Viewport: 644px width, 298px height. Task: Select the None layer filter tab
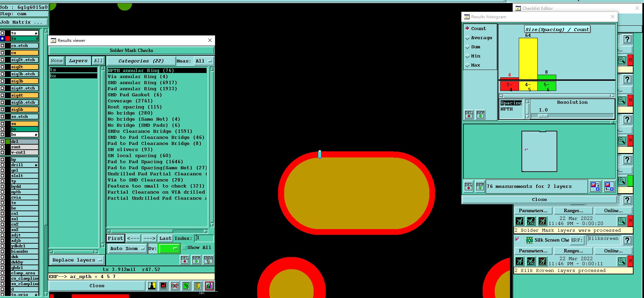(x=57, y=61)
